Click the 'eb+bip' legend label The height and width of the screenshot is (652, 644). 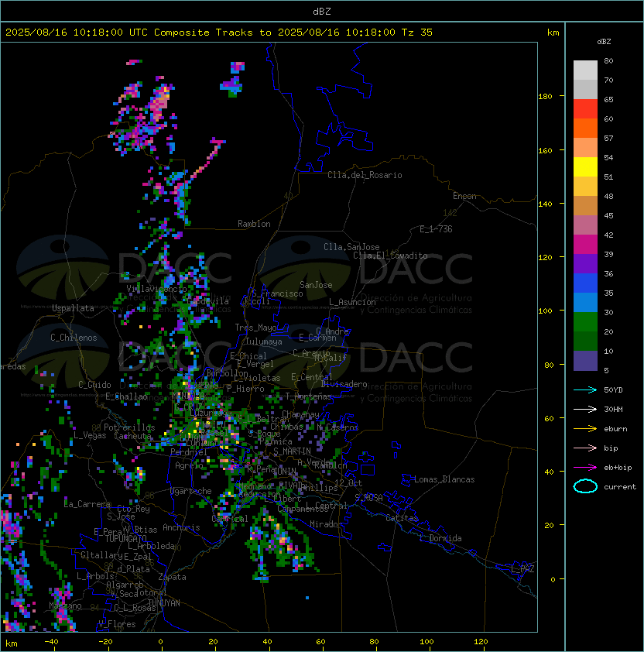pos(618,468)
